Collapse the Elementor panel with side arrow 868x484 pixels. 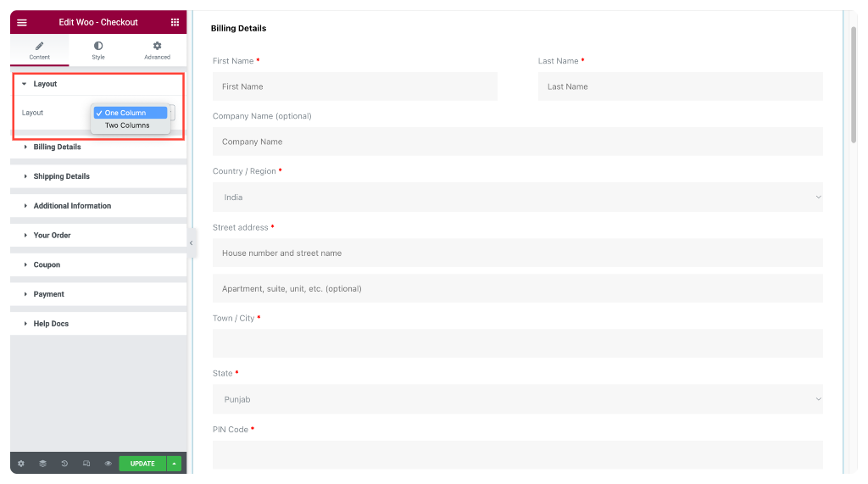(x=191, y=242)
